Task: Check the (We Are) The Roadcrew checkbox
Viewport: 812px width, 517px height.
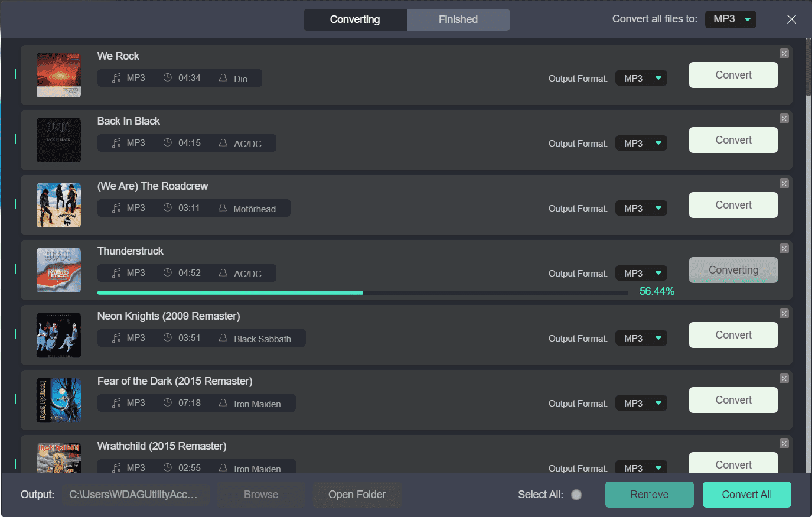Action: pos(11,204)
